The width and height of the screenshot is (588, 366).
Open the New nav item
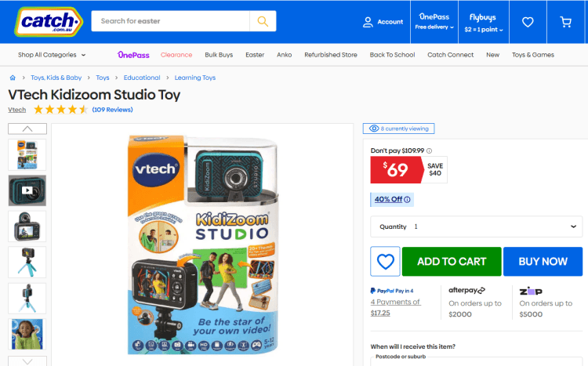[x=492, y=55]
